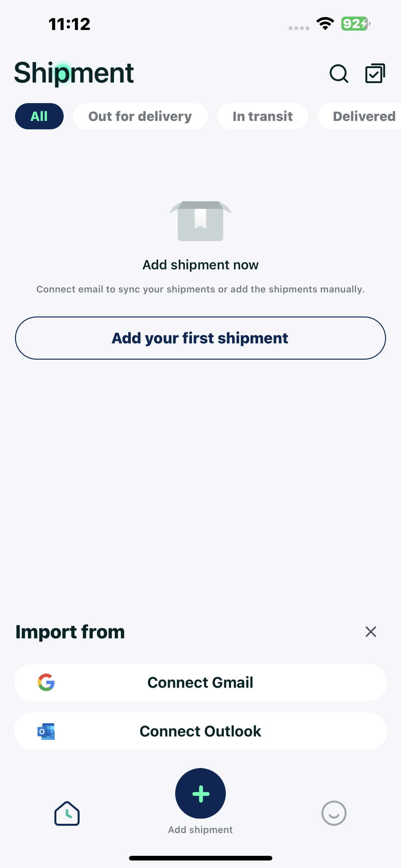Connect Outlook account to import

(200, 731)
